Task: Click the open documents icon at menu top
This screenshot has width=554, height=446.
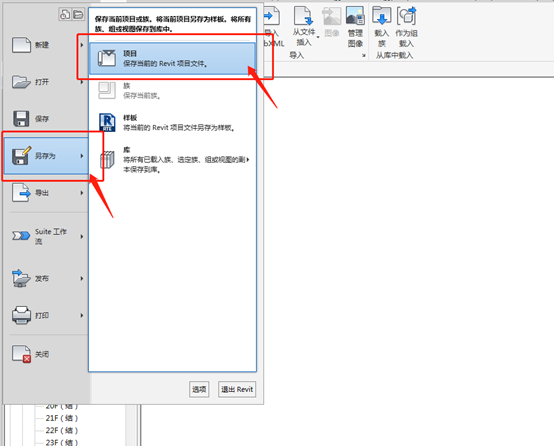Action: coord(78,14)
